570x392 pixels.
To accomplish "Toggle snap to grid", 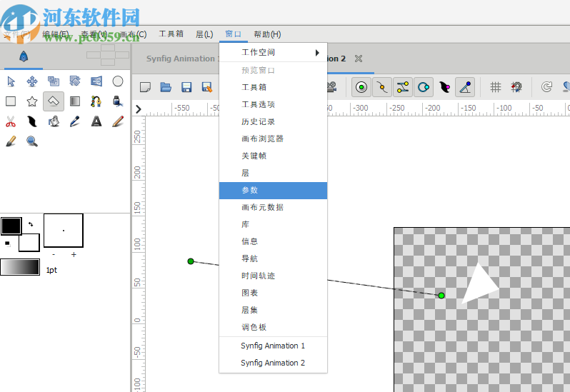I will pos(516,87).
